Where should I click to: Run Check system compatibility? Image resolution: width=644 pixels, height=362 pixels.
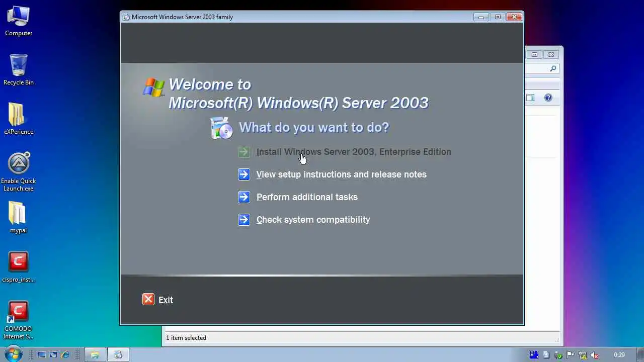pos(313,220)
